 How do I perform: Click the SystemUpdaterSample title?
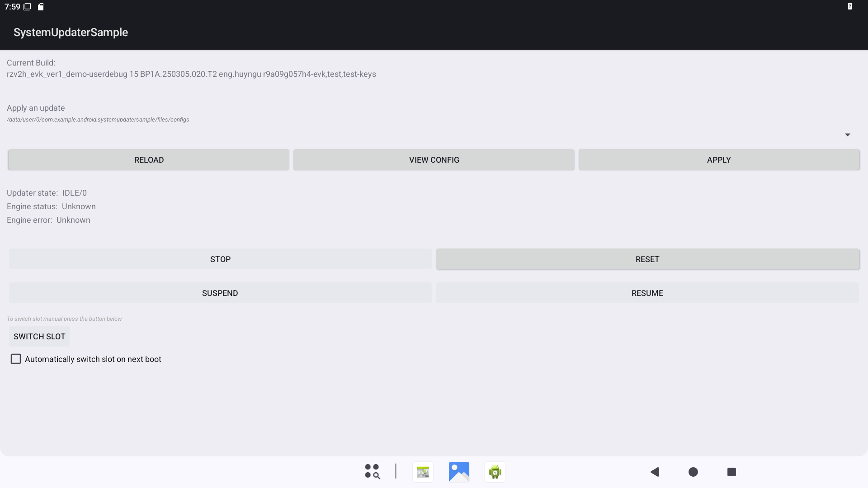click(71, 33)
